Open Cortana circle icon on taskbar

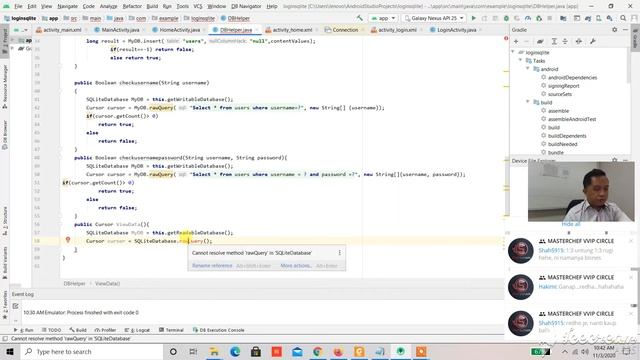point(173,351)
